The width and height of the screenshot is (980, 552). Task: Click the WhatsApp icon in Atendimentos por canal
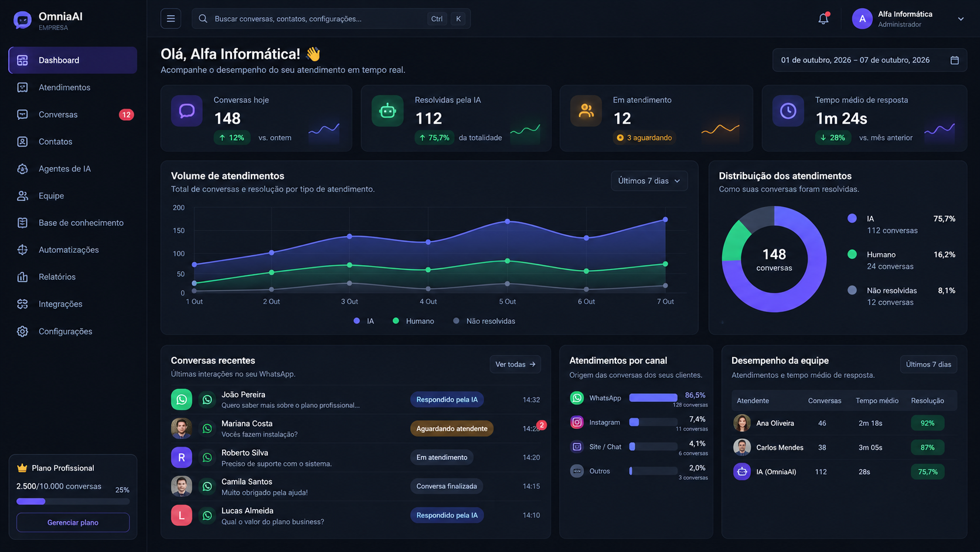coord(577,398)
